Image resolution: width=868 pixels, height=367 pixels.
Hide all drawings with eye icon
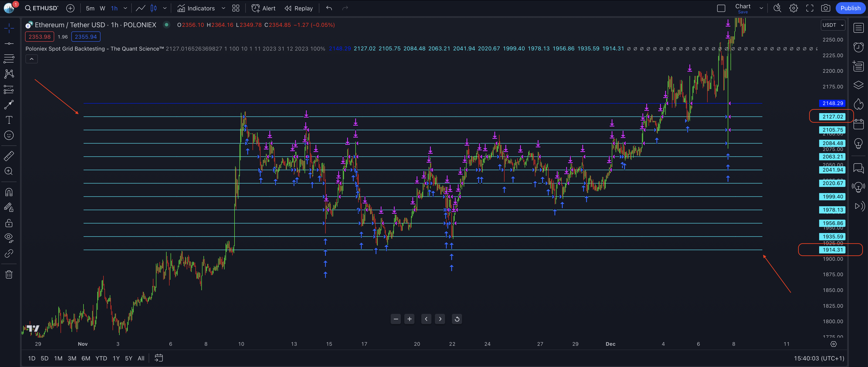[9, 238]
